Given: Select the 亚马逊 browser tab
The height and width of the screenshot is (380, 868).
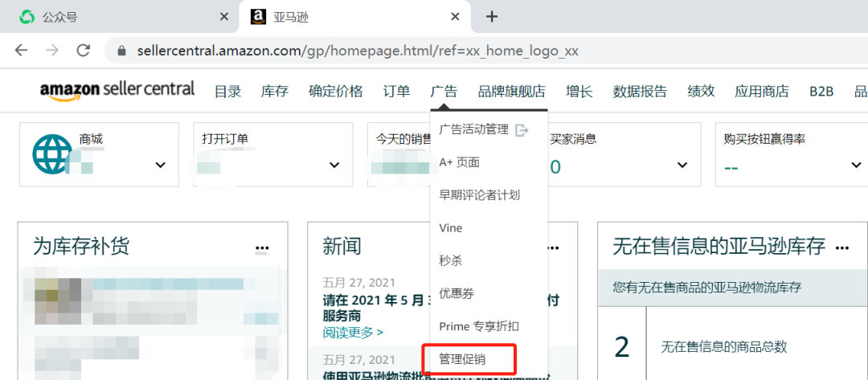Looking at the screenshot, I should 354,17.
